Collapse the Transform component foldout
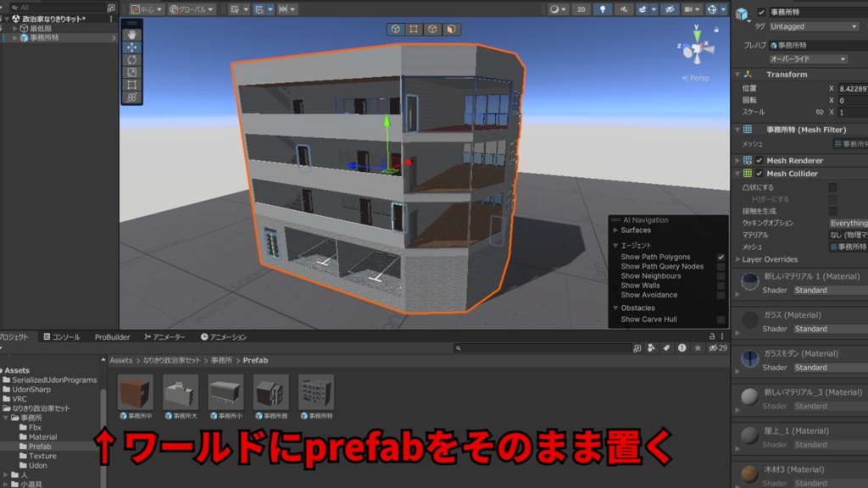This screenshot has width=868, height=488. coord(737,75)
